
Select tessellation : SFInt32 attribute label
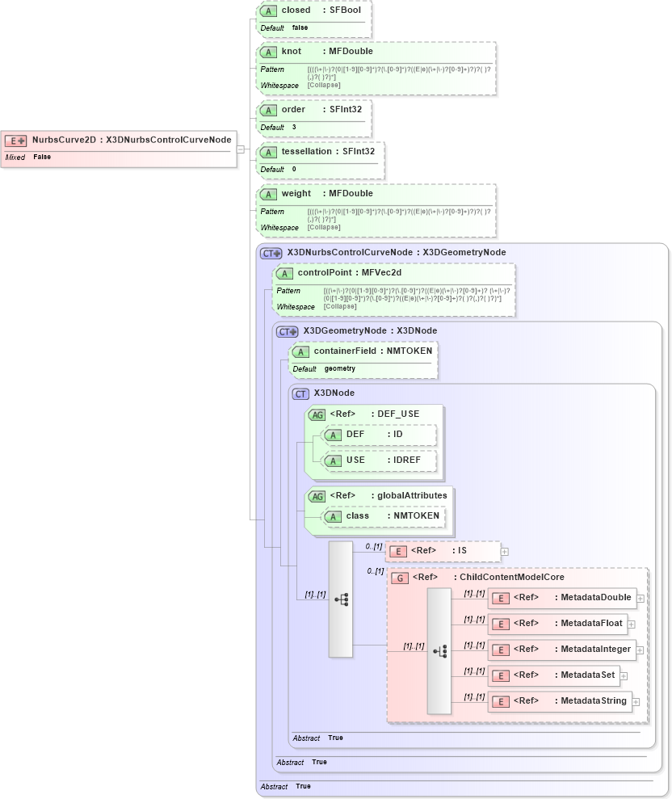point(328,151)
